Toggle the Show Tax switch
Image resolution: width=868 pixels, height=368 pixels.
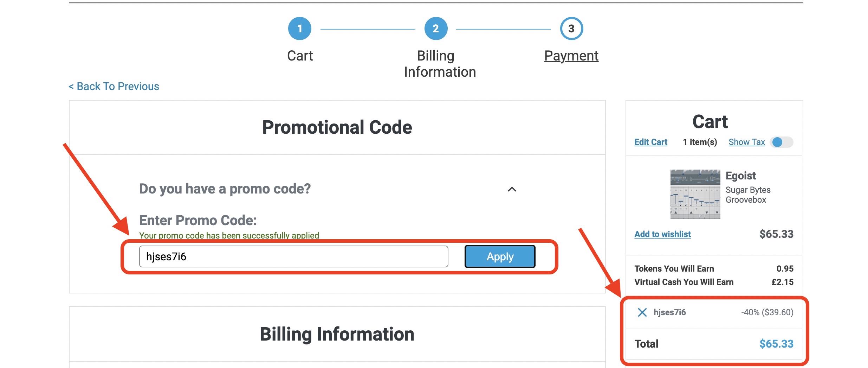(x=781, y=142)
